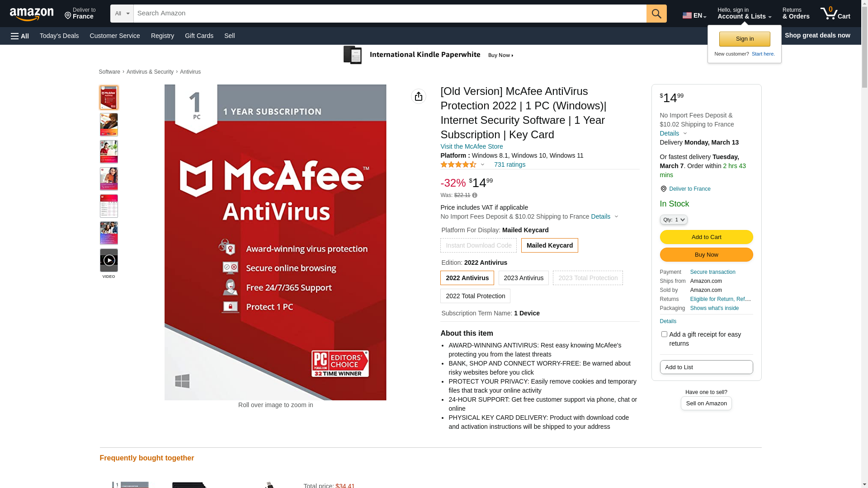Share product via share icon
868x488 pixels.
pos(419,96)
